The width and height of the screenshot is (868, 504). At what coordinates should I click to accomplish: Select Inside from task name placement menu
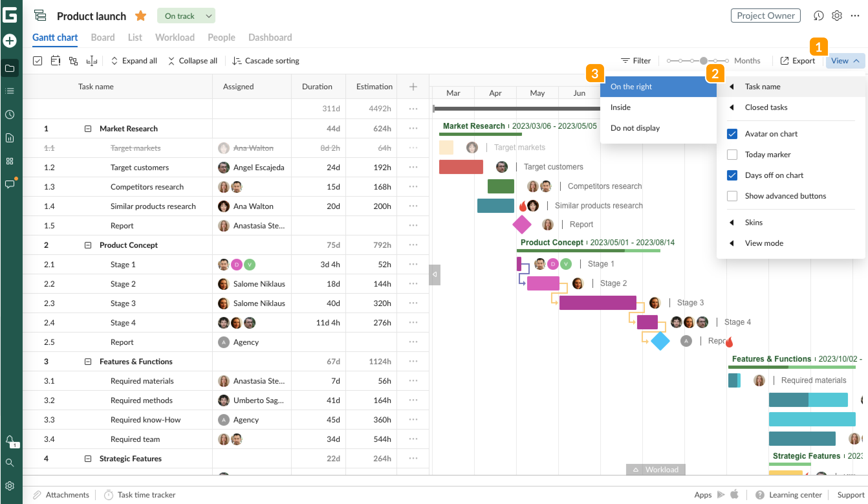(x=620, y=107)
